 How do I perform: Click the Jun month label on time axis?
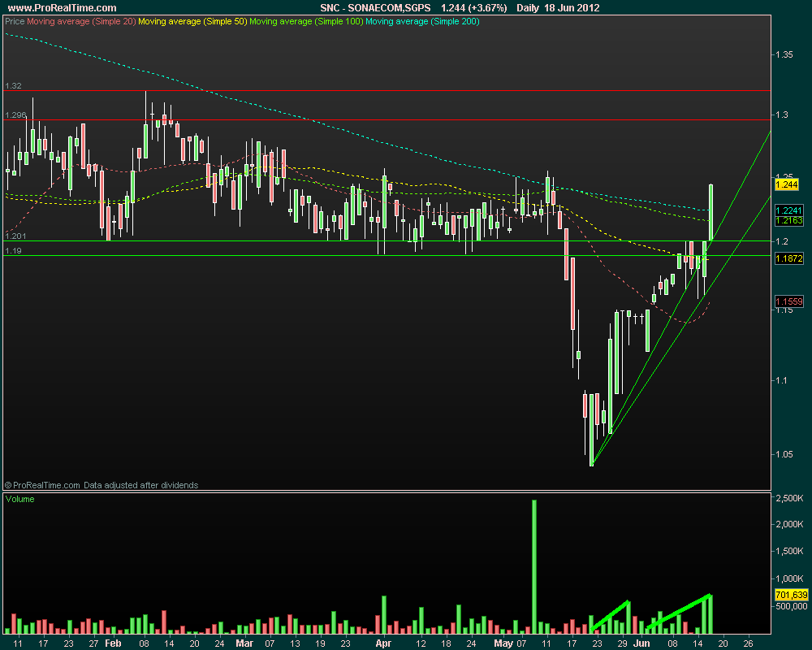641,643
